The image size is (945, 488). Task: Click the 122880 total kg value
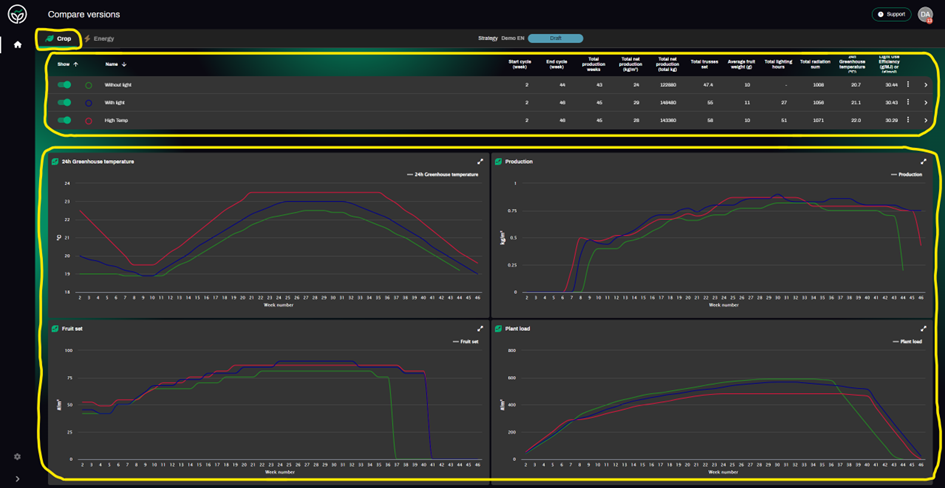668,85
